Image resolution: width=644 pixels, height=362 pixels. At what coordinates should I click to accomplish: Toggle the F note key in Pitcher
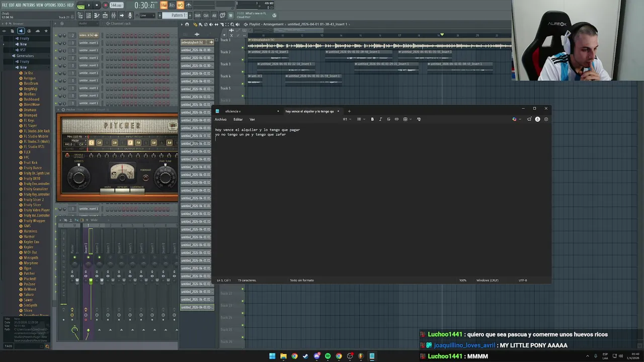130,143
